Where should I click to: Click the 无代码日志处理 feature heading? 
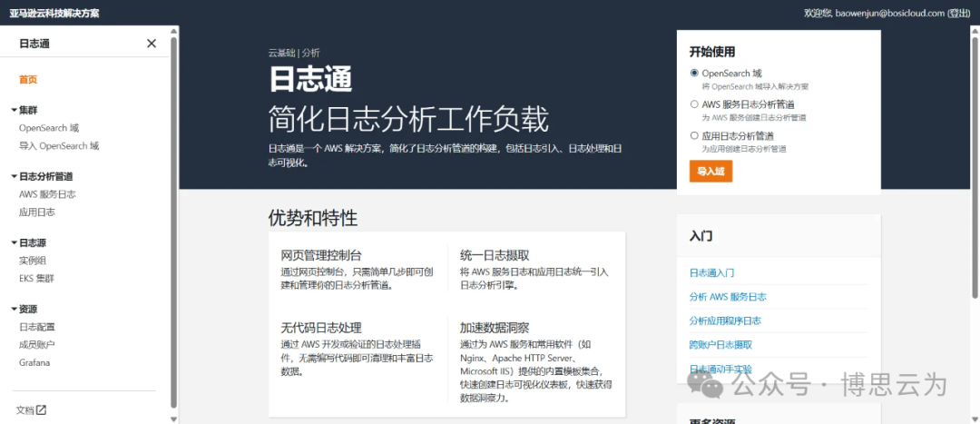321,329
